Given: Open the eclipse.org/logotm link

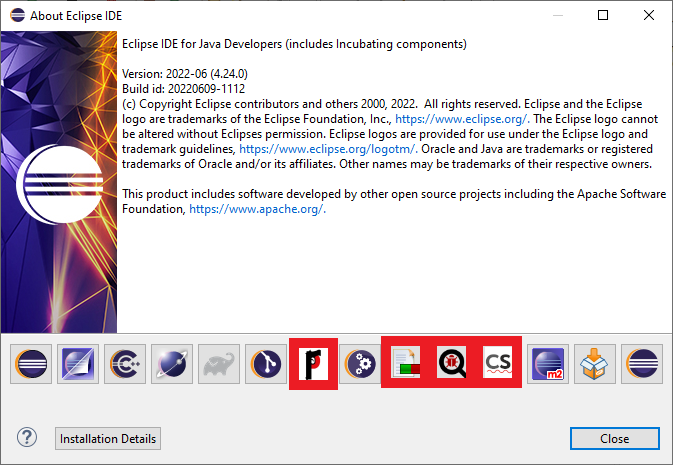Looking at the screenshot, I should (x=328, y=149).
